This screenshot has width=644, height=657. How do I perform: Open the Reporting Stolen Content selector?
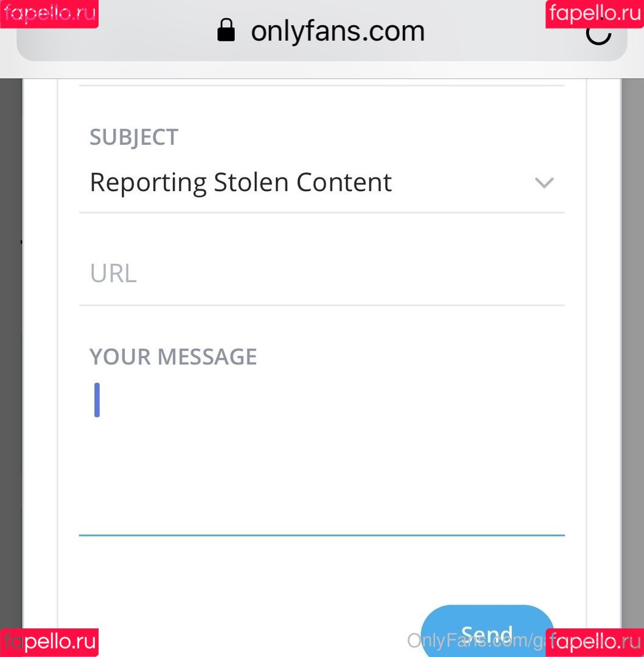(321, 182)
